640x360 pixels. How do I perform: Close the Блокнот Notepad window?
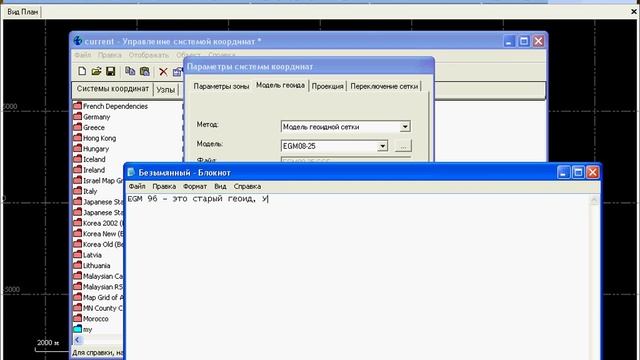pos(593,172)
